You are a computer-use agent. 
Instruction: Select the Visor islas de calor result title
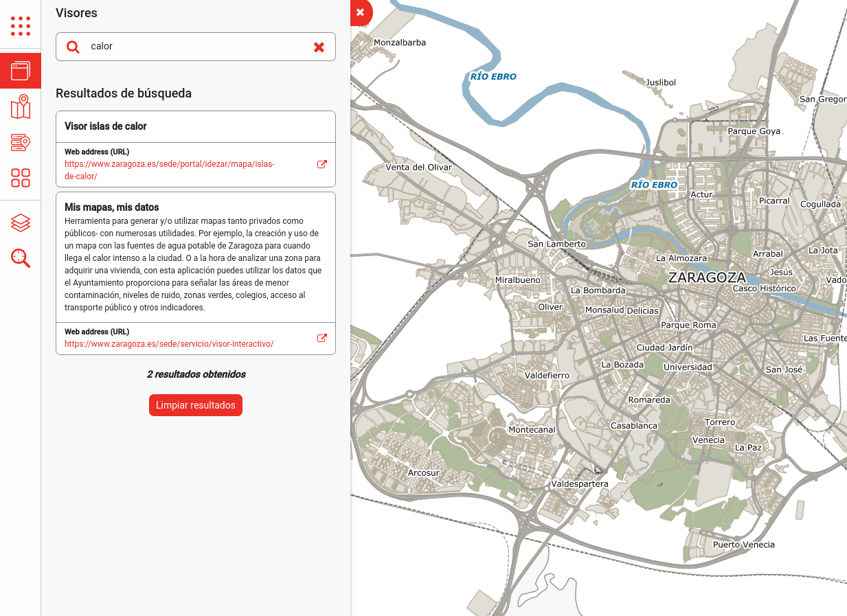point(106,126)
